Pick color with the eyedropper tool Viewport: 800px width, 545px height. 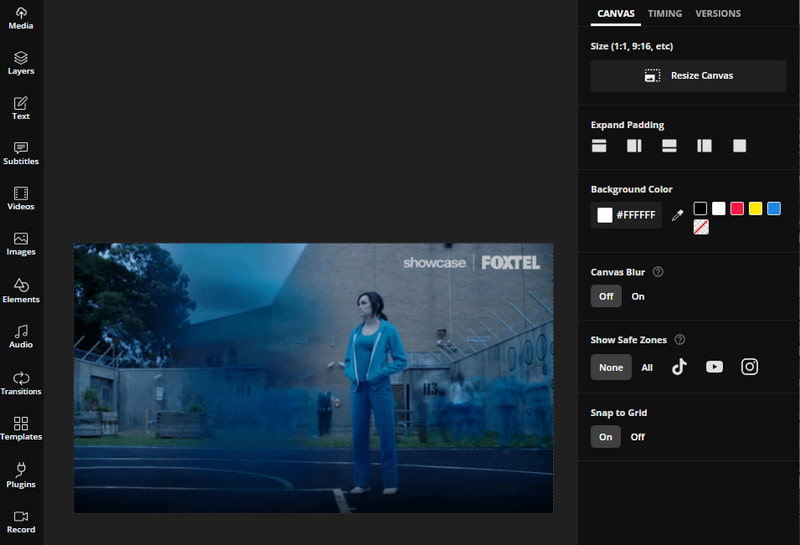(x=678, y=215)
